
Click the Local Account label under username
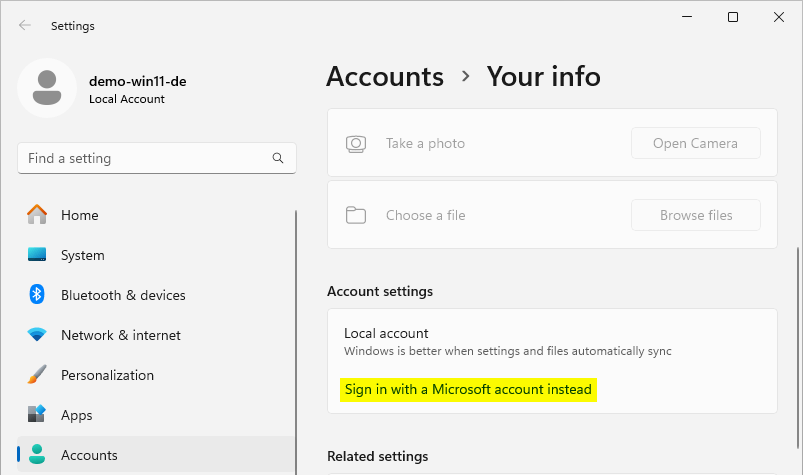126,99
